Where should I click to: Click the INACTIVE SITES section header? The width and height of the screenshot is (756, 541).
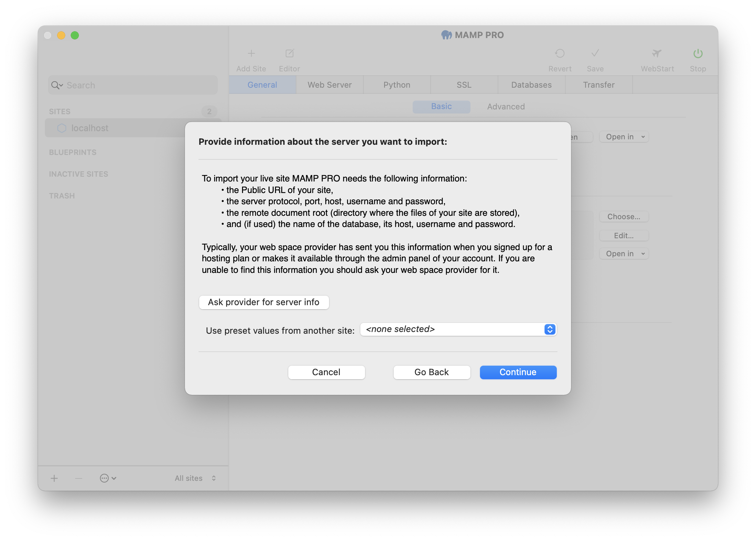point(79,174)
